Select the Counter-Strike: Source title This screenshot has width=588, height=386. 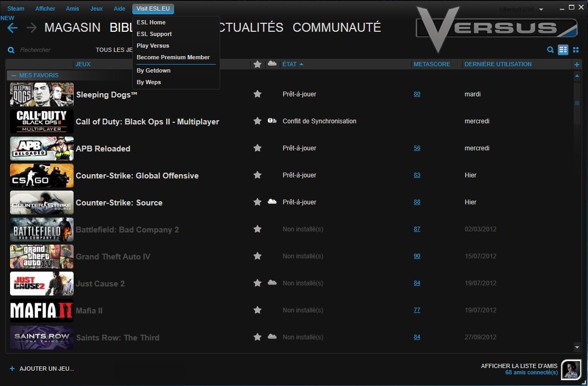point(119,203)
